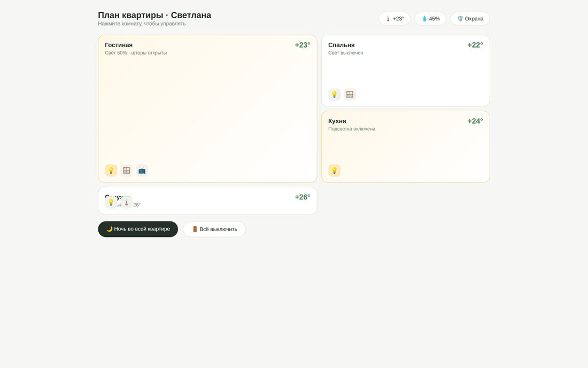This screenshot has height=368, width=588.
Task: Click the +22° bedroom temperature value
Action: (475, 45)
